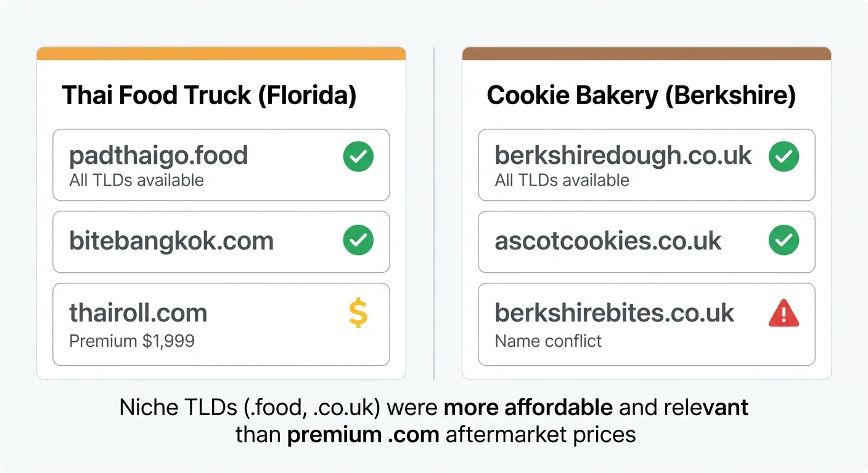The height and width of the screenshot is (473, 868).
Task: Choose the ascotcookies.co.uk domain name
Action: 608,241
